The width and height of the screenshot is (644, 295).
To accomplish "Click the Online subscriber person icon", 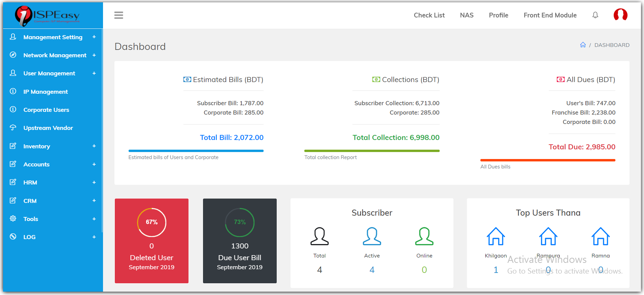I will [x=424, y=236].
